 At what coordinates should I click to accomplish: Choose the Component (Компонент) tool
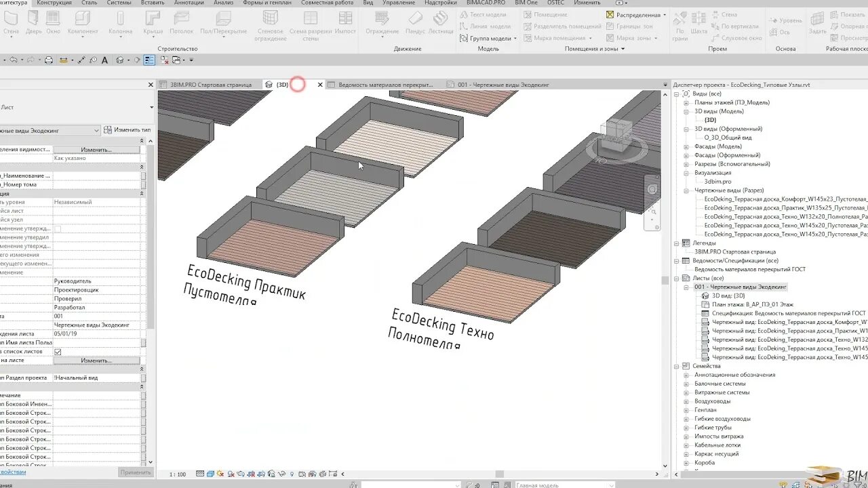(x=83, y=22)
